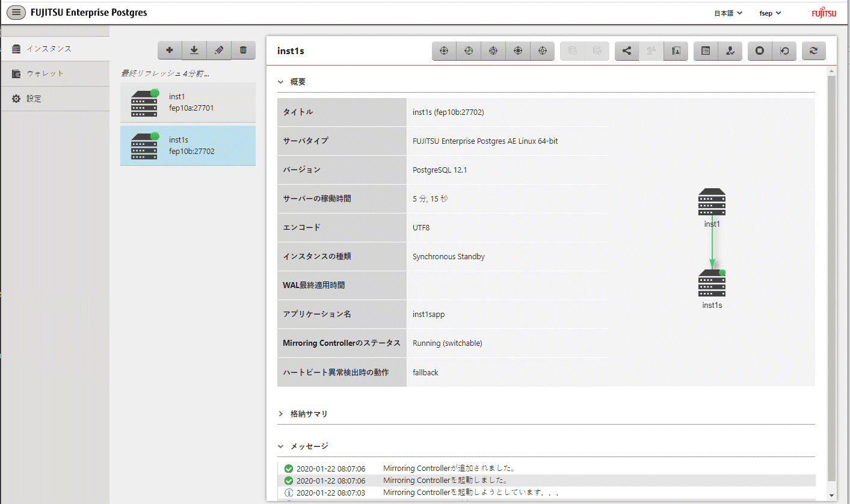Click the 'Mirroring Controllerのステータス' label
This screenshot has height=504, width=850.
pos(341,343)
